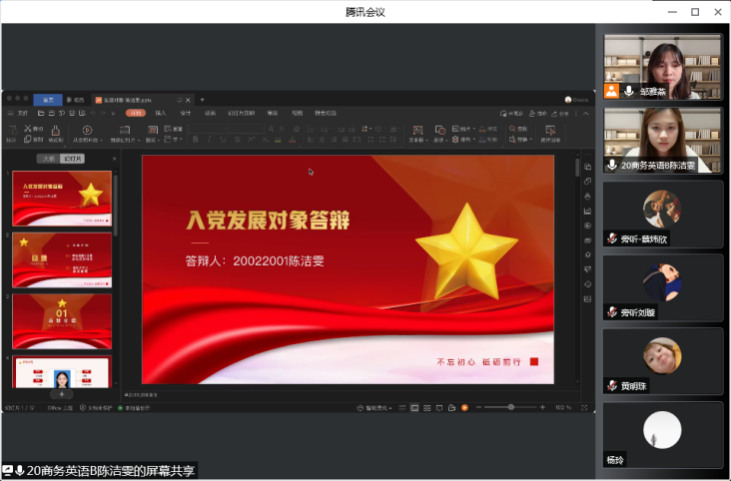This screenshot has width=731, height=481.
Task: Open the 插入 insert ribbon tab
Action: 160,113
